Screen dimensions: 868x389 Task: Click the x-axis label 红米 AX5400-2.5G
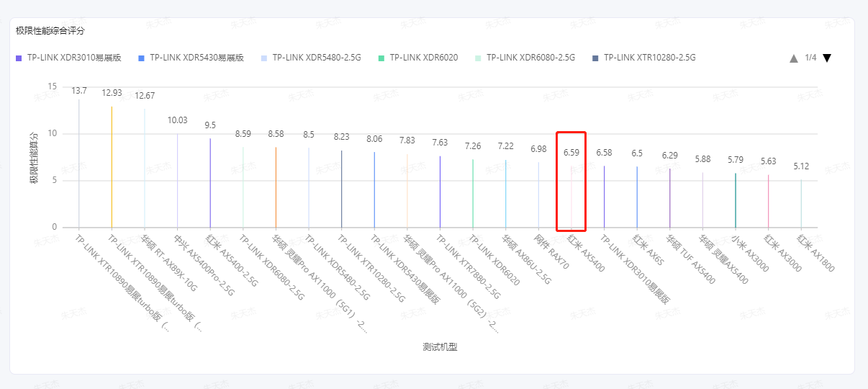pyautogui.click(x=233, y=260)
